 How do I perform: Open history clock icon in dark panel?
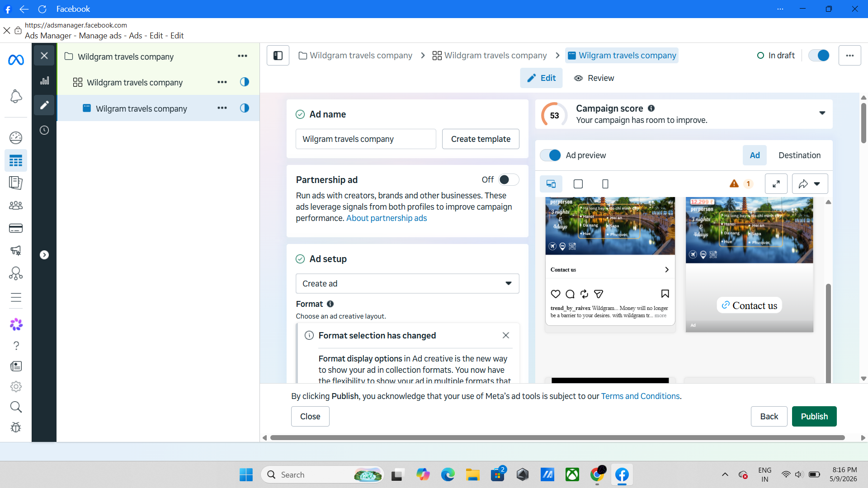(44, 131)
